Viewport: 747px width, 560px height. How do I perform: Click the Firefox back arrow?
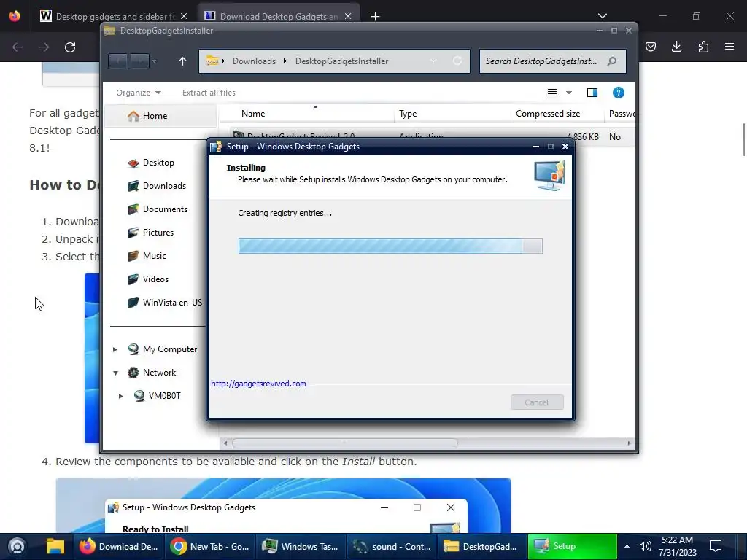pos(18,47)
